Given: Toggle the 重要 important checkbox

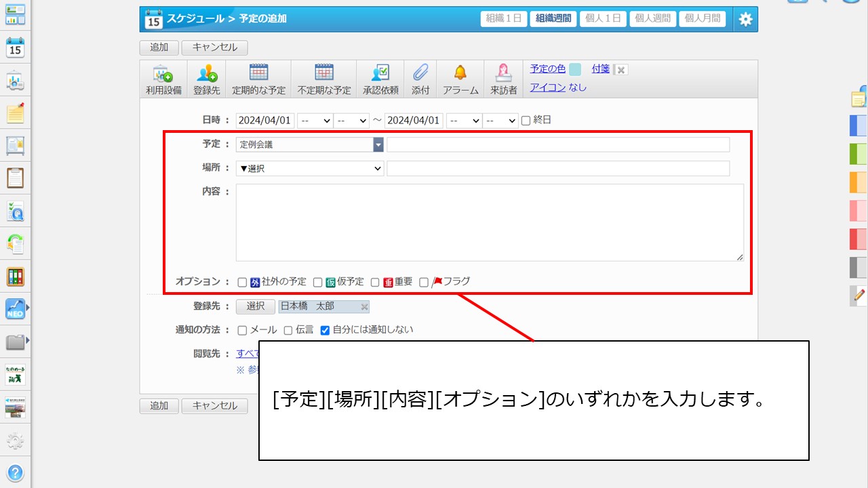Looking at the screenshot, I should 375,283.
